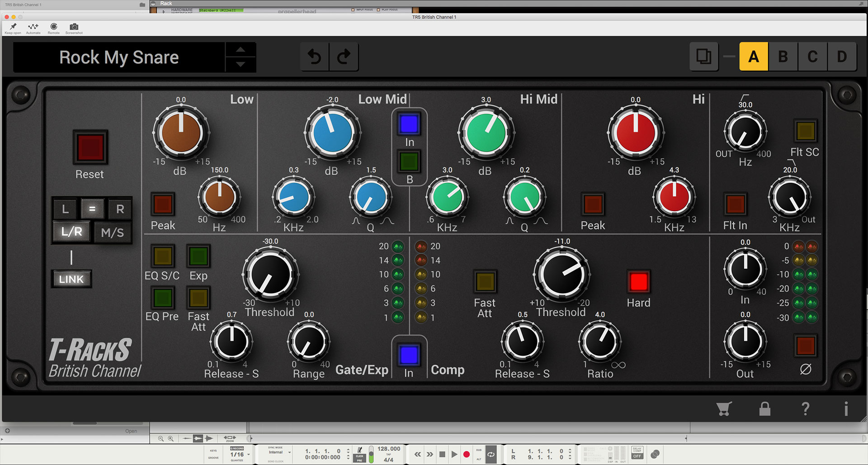Toggle the Flt In button

point(735,204)
